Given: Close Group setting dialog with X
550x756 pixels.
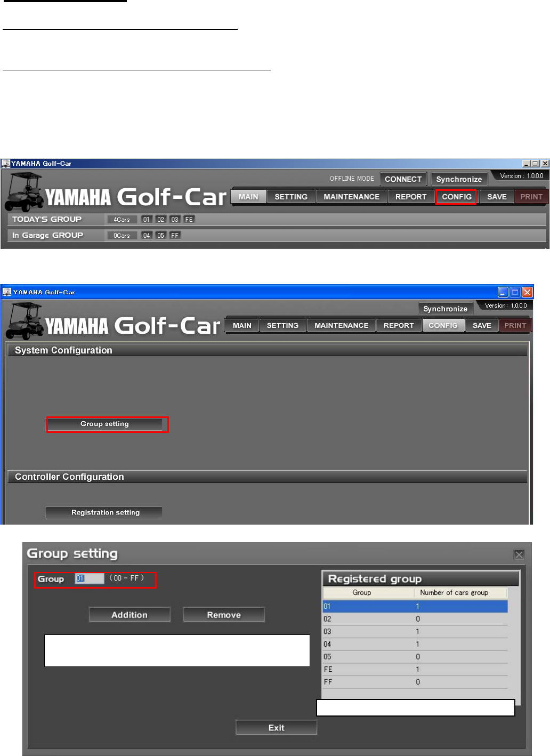Looking at the screenshot, I should (519, 555).
